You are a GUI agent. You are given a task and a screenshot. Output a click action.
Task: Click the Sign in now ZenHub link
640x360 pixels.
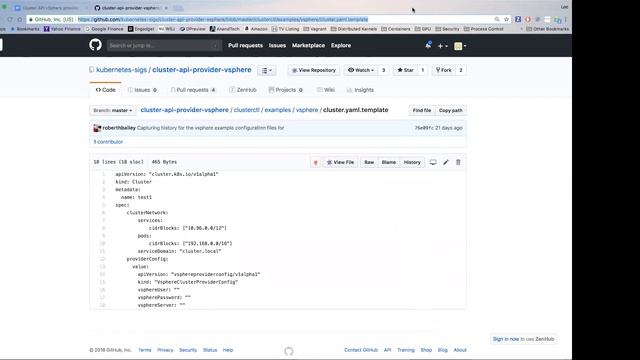[x=506, y=339]
